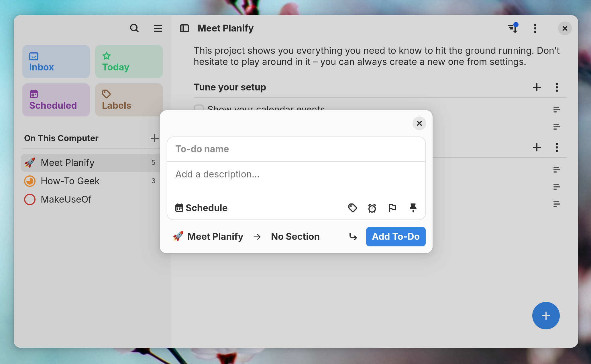Select MakeUseOf project in sidebar
Screen dimensions: 591x364
click(65, 199)
